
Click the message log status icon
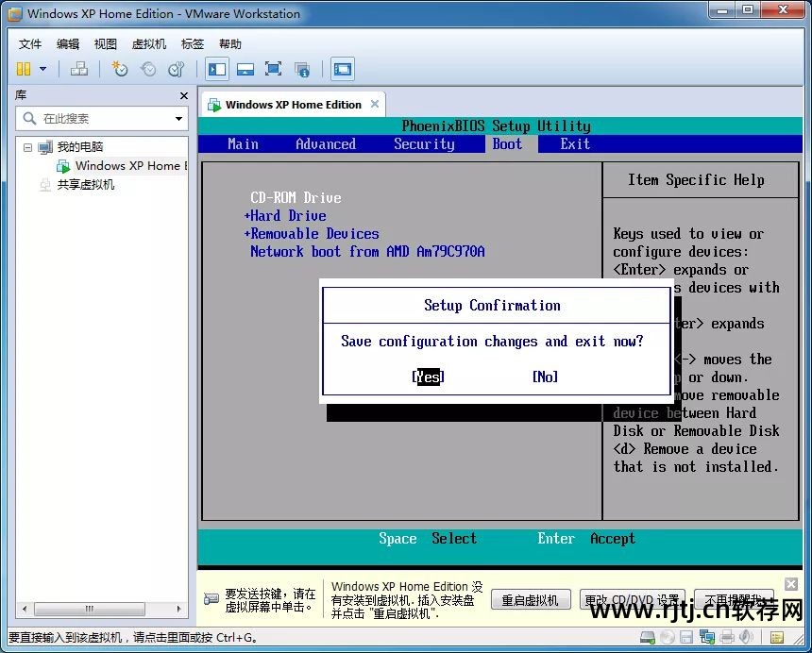point(776,638)
